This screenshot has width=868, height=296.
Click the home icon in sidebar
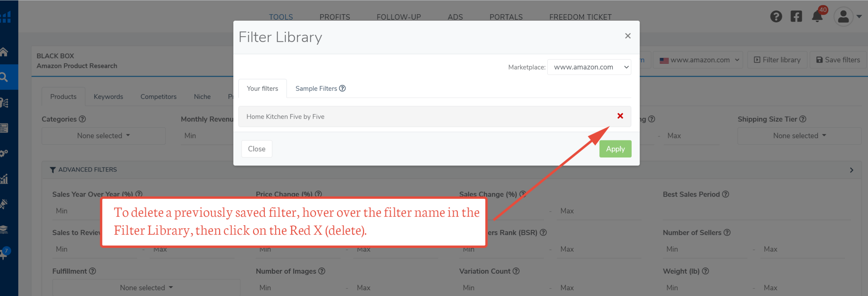[4, 52]
